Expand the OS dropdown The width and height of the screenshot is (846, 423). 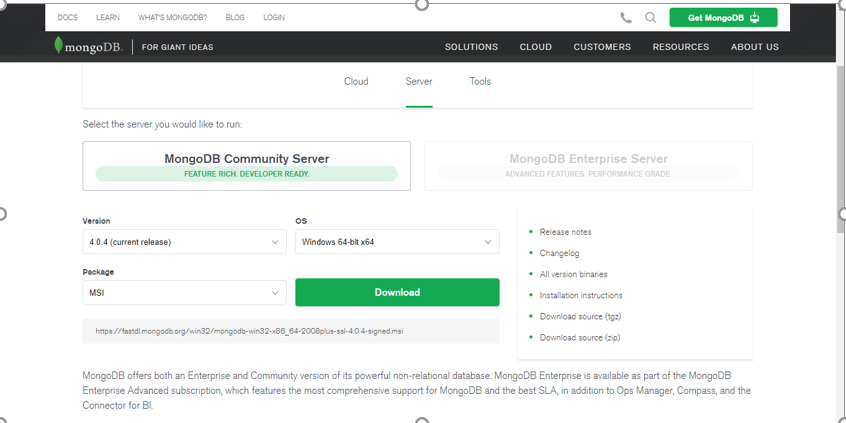pos(397,242)
